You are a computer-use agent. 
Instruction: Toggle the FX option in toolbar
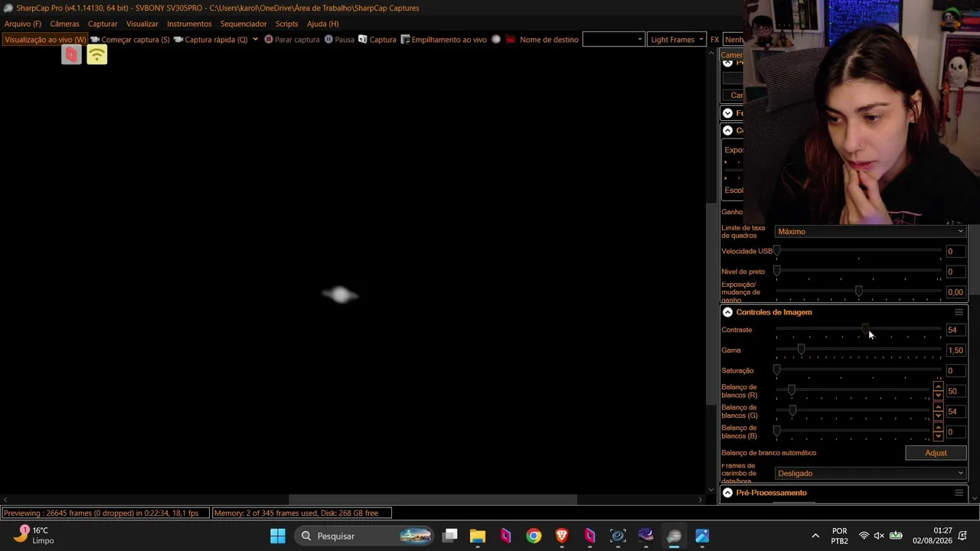pyautogui.click(x=714, y=39)
